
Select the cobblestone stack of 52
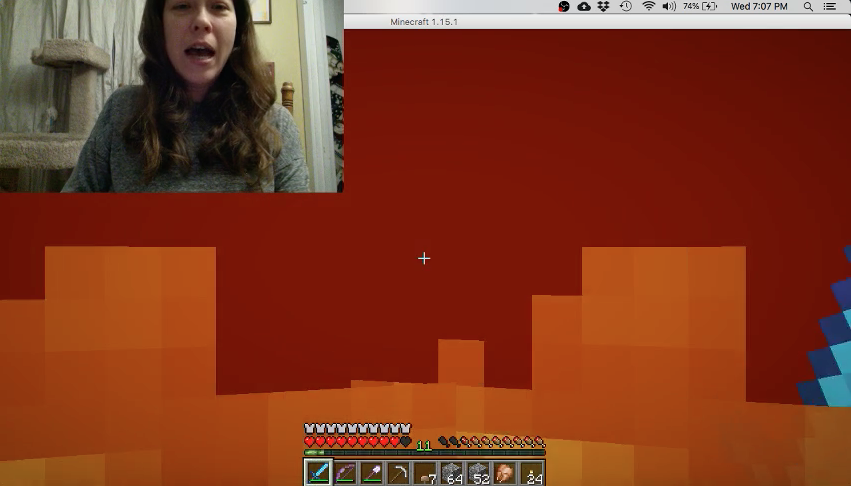click(x=479, y=473)
